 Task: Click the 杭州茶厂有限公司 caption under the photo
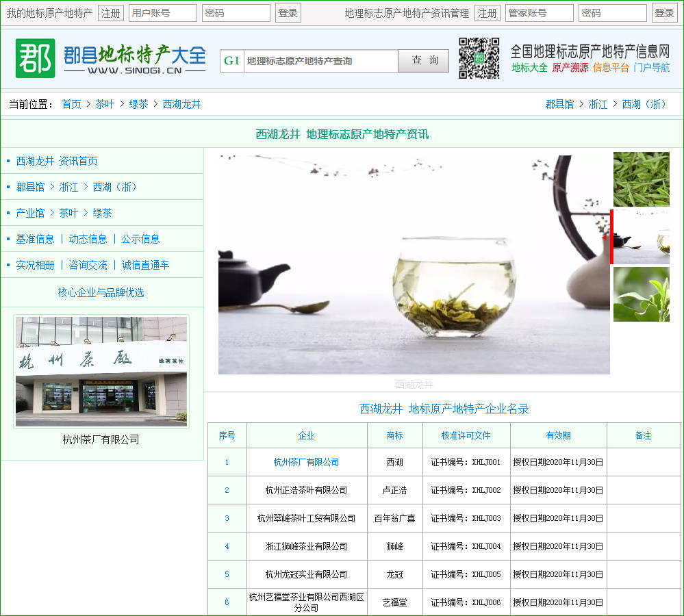coord(101,439)
